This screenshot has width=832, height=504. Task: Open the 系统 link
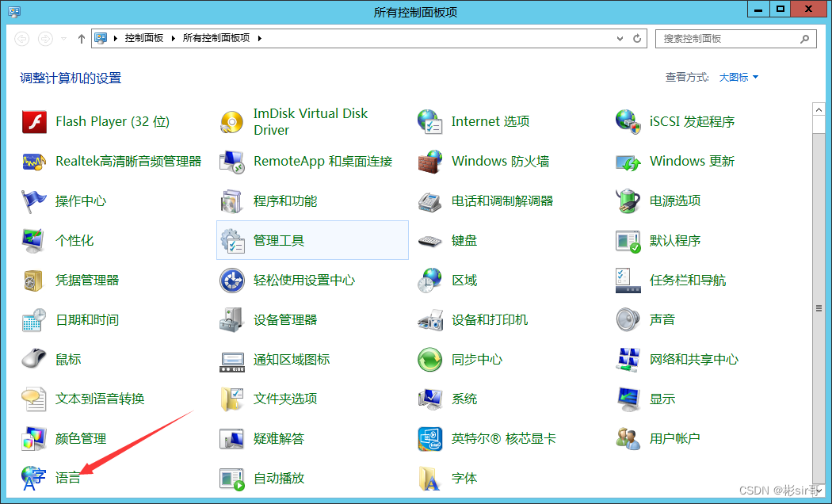pos(464,399)
